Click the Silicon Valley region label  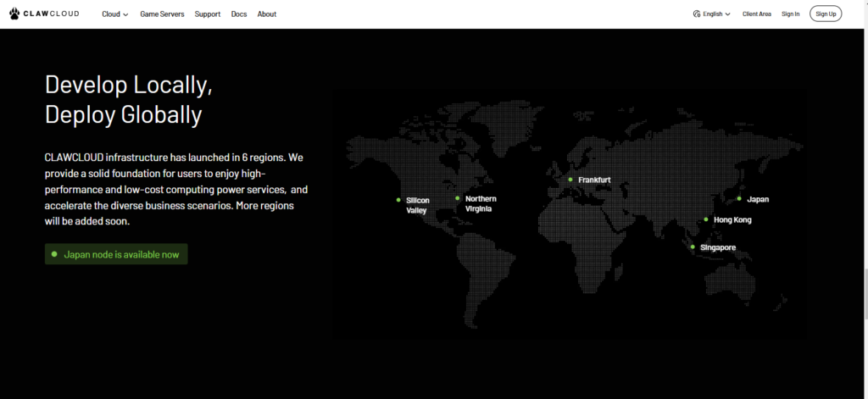[x=418, y=205]
